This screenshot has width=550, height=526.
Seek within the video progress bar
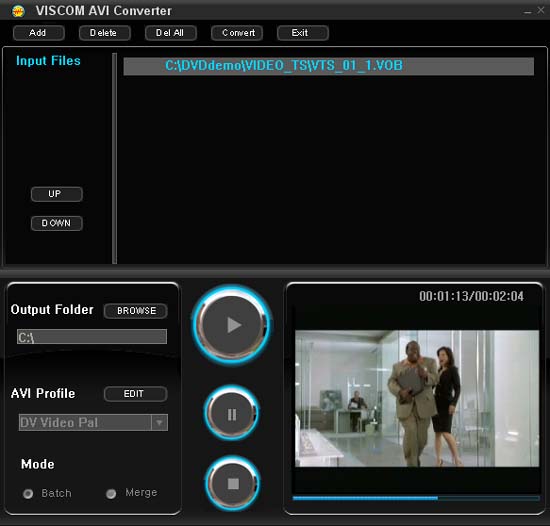(x=416, y=498)
